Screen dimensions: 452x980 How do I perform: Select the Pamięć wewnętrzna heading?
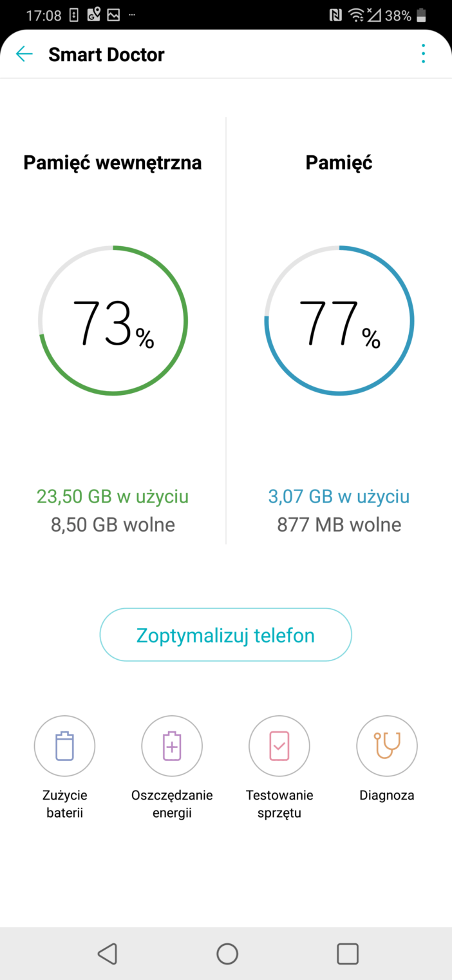tap(113, 163)
